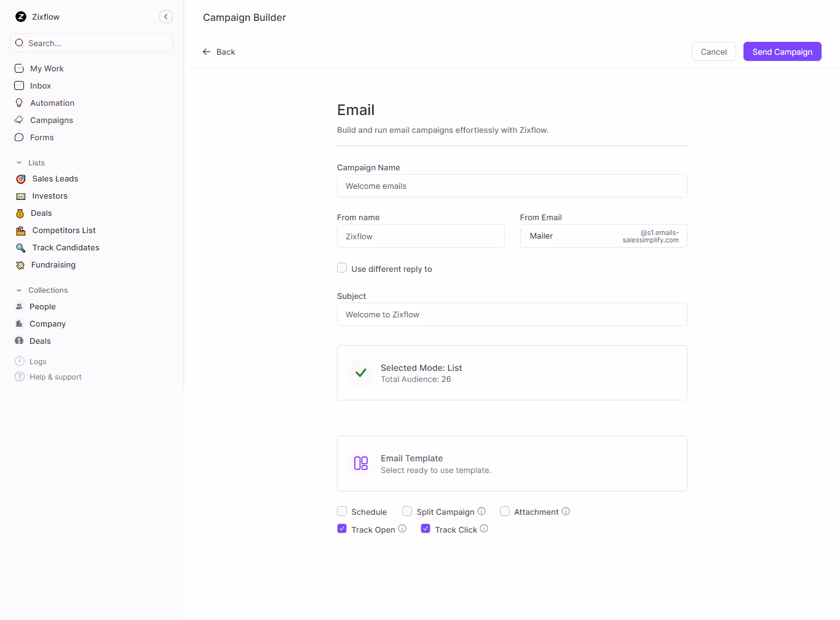Click the Campaigns rocket icon
The image size is (840, 620).
pyautogui.click(x=19, y=120)
